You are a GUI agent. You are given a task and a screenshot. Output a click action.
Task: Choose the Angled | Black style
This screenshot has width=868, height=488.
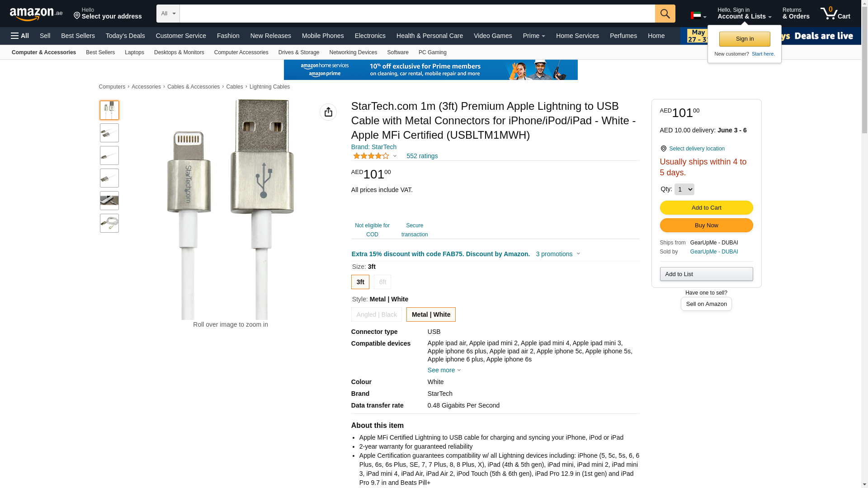coord(377,314)
